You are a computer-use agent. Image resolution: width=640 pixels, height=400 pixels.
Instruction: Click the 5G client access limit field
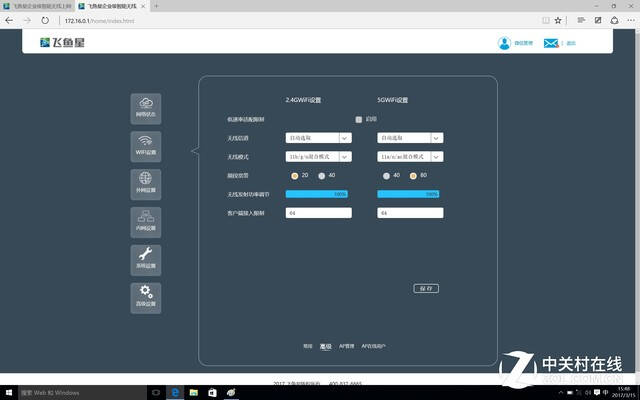[x=410, y=213]
